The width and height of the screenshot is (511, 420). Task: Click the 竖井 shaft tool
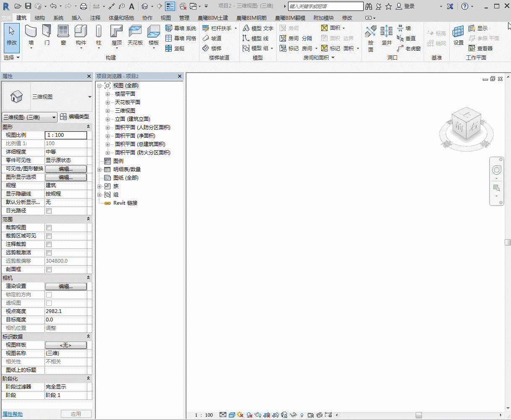click(386, 35)
